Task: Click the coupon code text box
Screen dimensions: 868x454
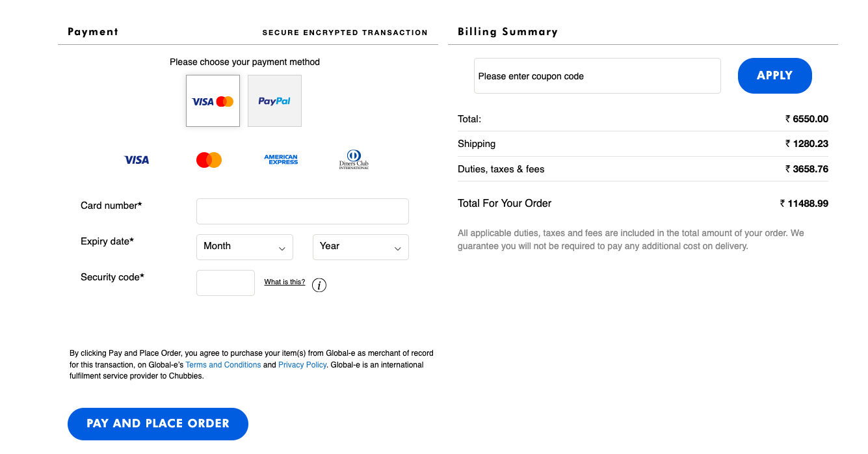Action: pyautogui.click(x=597, y=76)
